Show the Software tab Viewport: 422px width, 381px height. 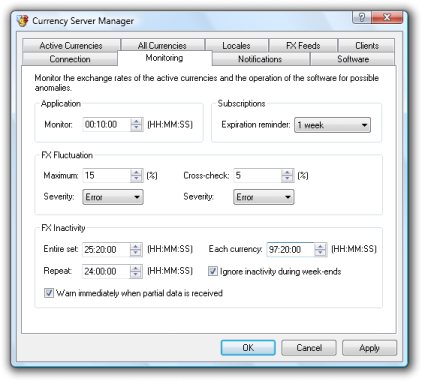(x=353, y=59)
